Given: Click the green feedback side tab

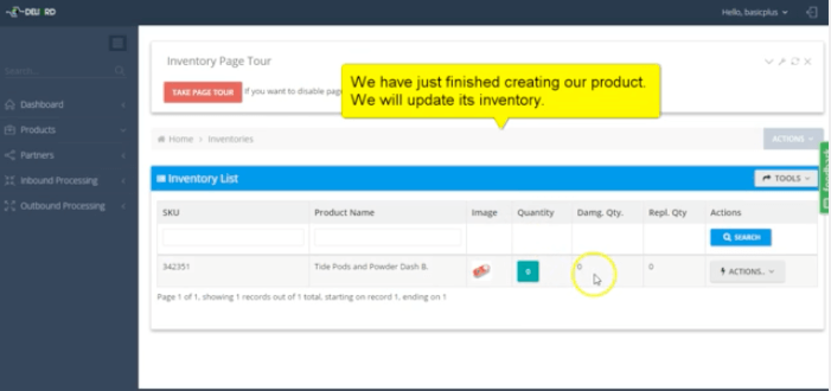Looking at the screenshot, I should point(825,177).
